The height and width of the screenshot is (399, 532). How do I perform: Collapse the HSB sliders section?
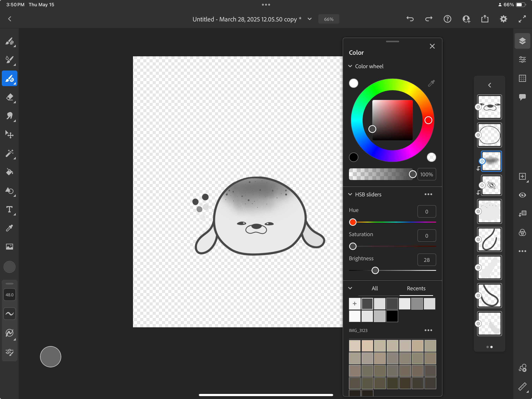(x=350, y=194)
